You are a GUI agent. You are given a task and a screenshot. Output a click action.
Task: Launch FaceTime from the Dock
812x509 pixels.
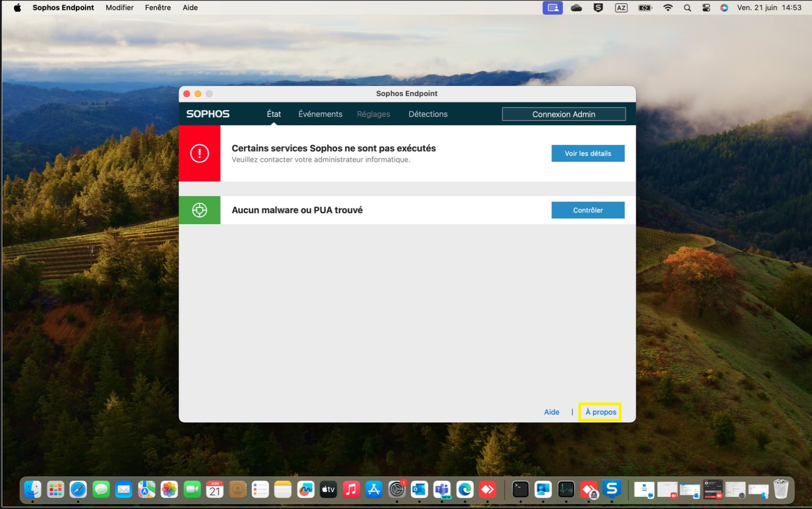[x=192, y=489]
